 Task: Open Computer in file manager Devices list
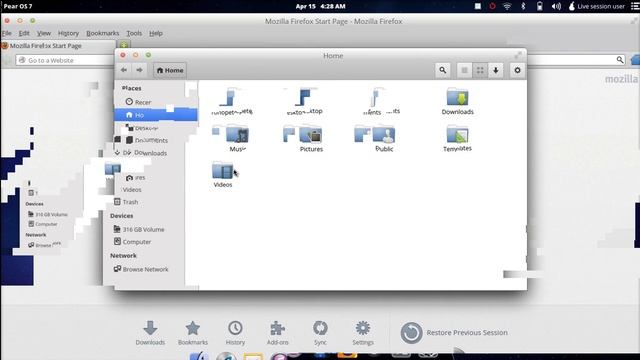pos(132,242)
